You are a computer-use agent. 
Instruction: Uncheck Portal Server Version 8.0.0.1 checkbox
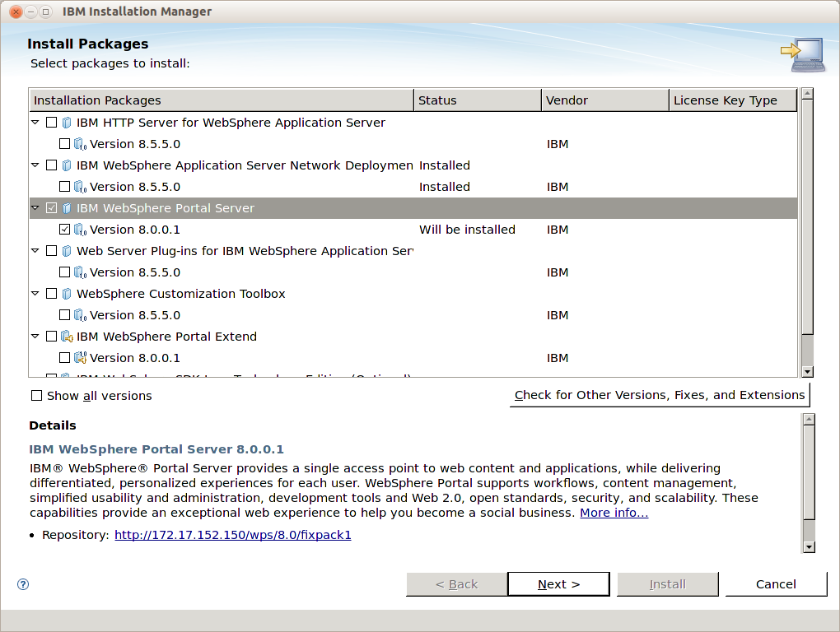[64, 230]
